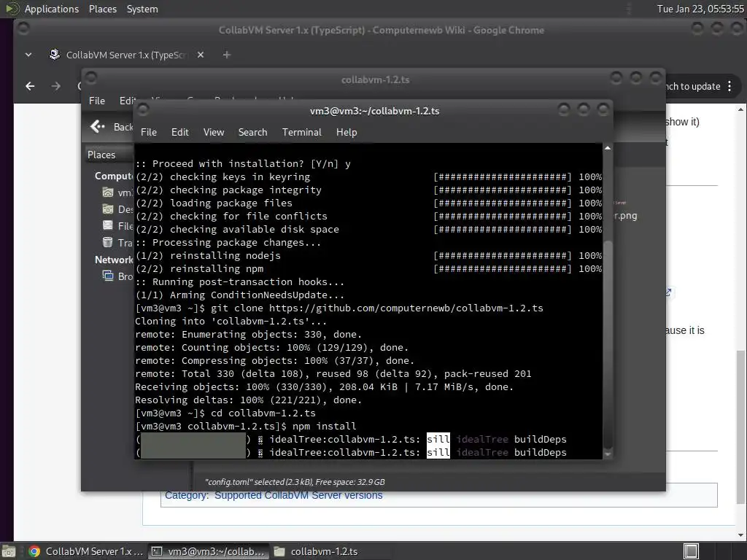
Task: Open Chrome three-dot menu
Action: coord(729,86)
